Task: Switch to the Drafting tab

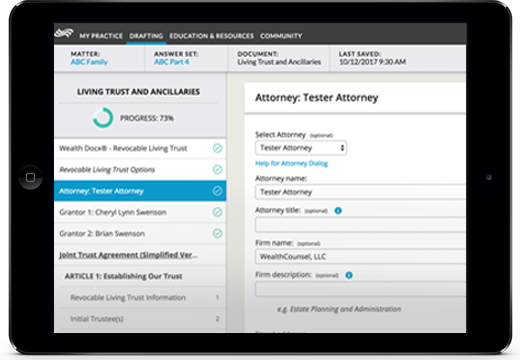Action: [146, 36]
